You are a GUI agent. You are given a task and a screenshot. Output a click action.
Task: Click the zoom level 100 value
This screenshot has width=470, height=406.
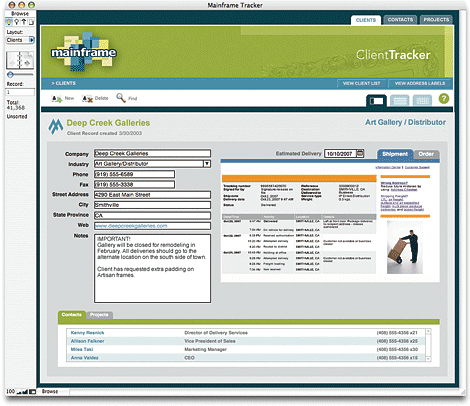click(11, 392)
